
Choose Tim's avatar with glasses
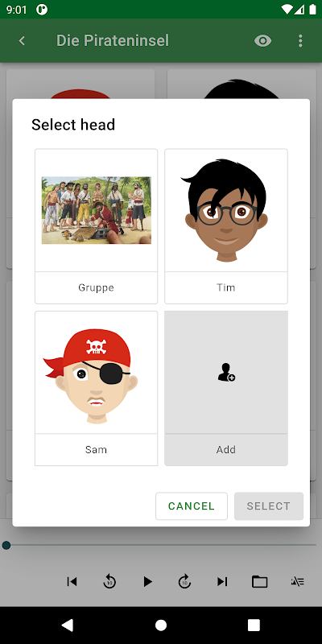(x=226, y=210)
